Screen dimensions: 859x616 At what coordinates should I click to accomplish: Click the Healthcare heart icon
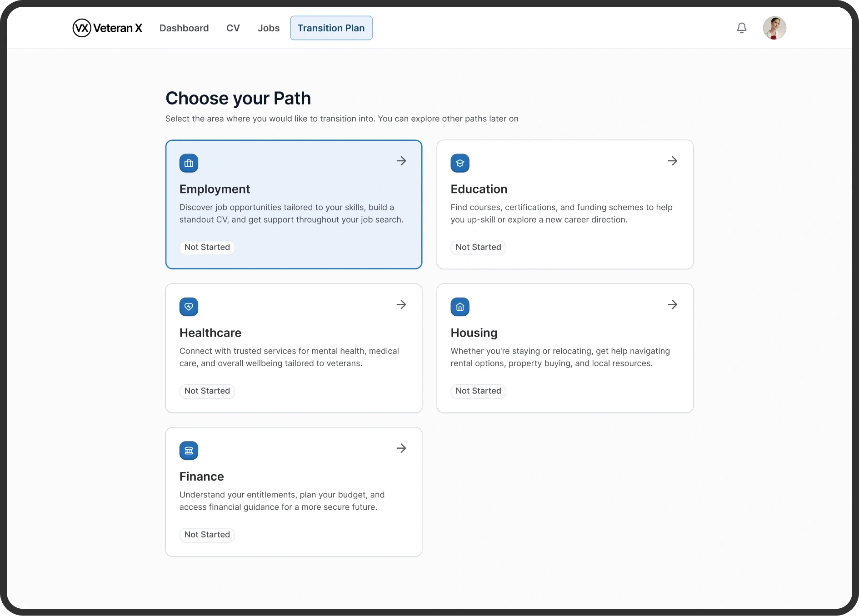pyautogui.click(x=189, y=307)
